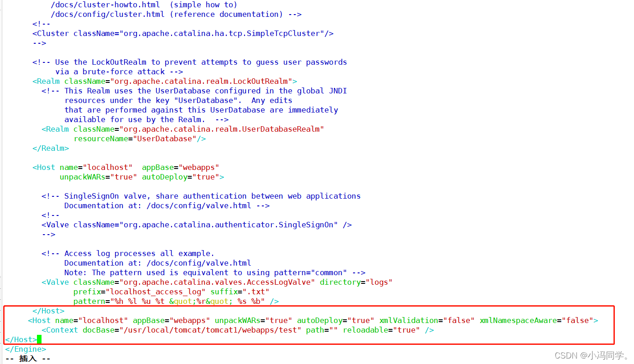Click the "Use the LockOutRealm" comment line
Image resolution: width=634 pixels, height=364 pixels.
(190, 62)
